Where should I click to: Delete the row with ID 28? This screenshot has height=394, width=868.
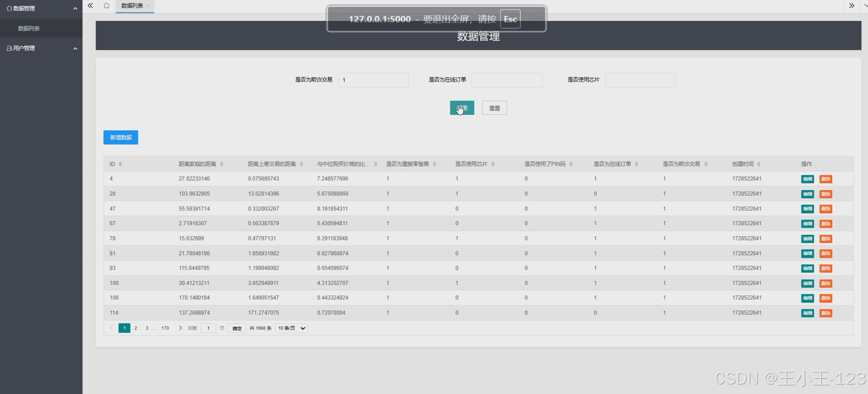825,194
